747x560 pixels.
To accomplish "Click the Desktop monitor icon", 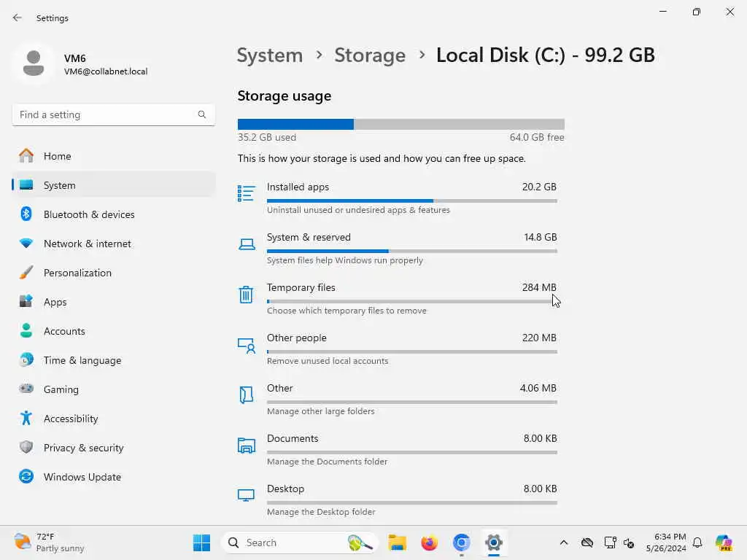I will 247,495.
